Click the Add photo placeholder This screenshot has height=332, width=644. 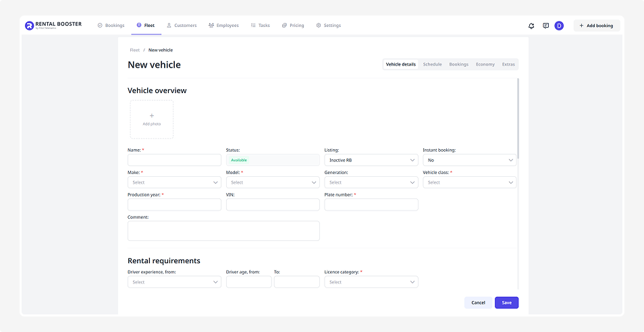point(151,119)
